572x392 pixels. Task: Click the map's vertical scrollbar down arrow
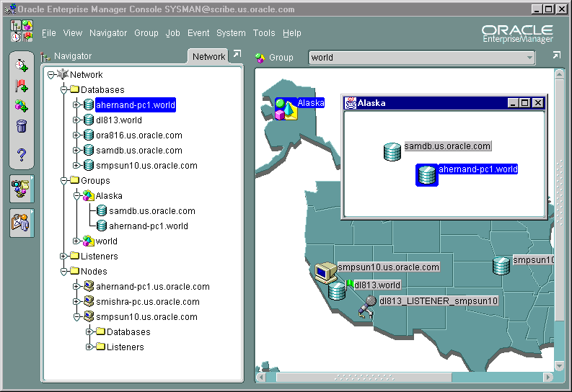click(559, 366)
